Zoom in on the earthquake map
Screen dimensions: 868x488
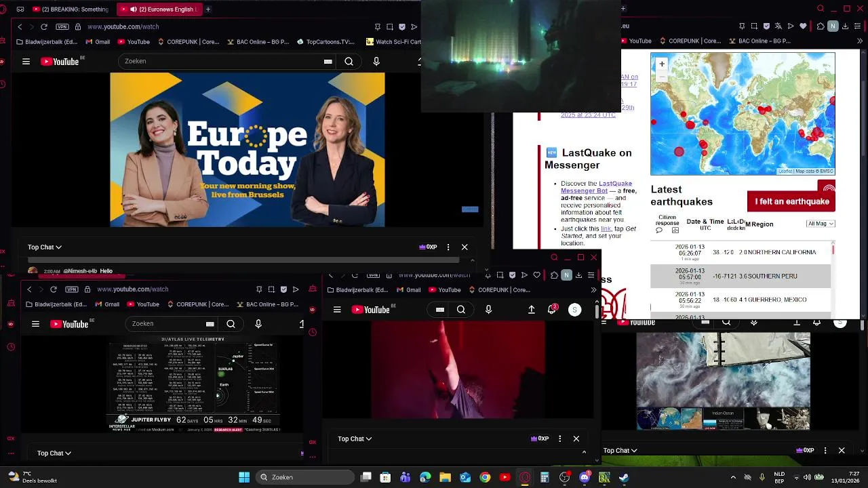[x=662, y=64]
